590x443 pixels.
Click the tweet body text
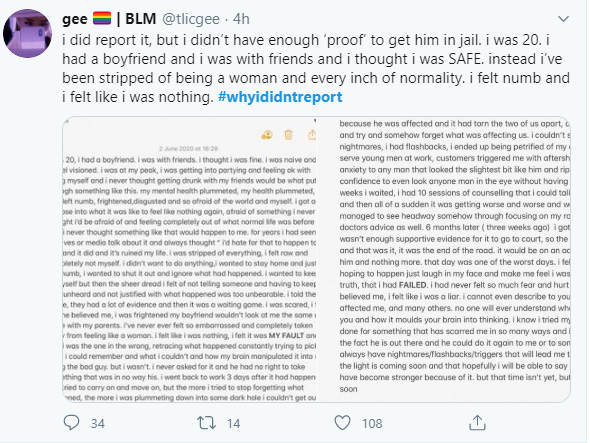click(316, 68)
